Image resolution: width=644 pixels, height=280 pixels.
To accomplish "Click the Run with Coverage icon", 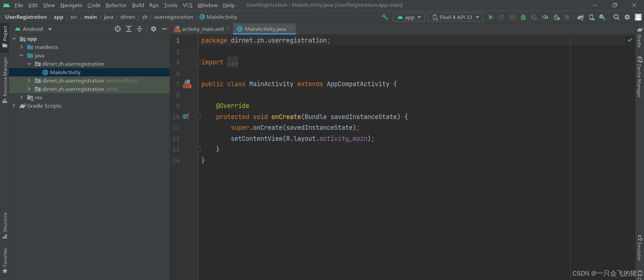I will tap(534, 17).
